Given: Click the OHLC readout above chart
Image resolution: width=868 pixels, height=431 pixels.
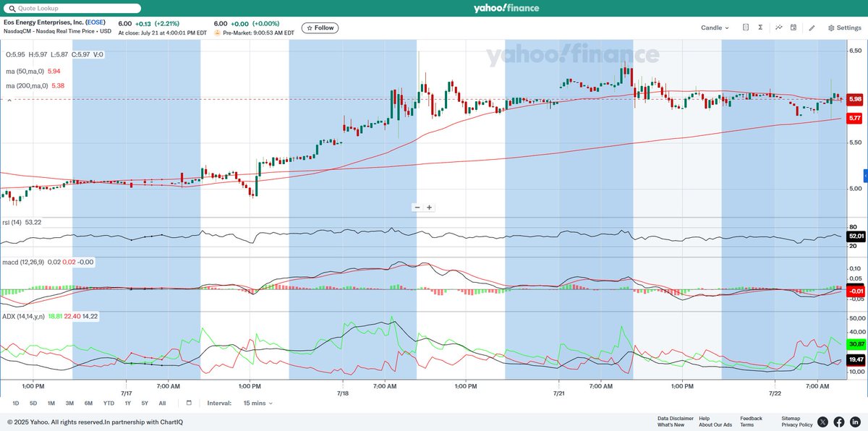Looking at the screenshot, I should (55, 55).
